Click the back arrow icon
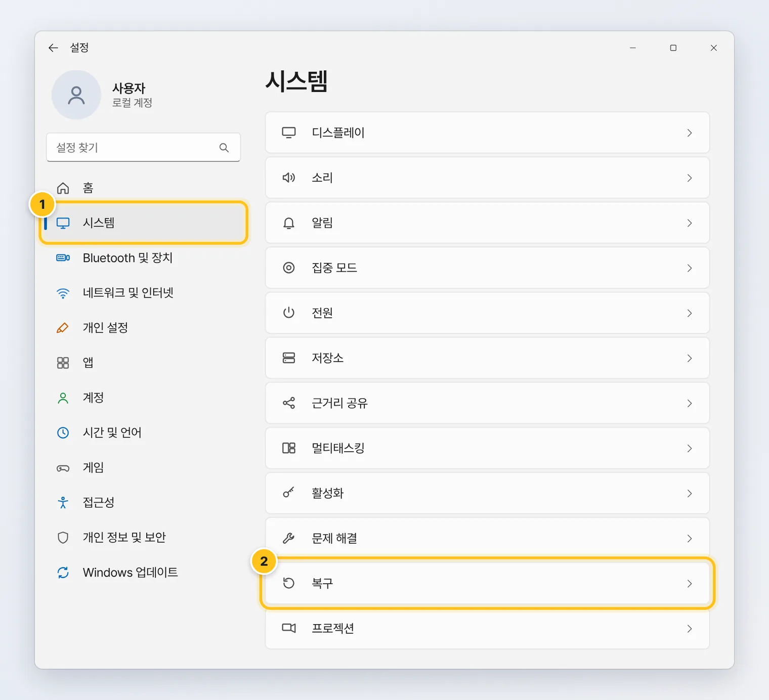769x700 pixels. 53,48
